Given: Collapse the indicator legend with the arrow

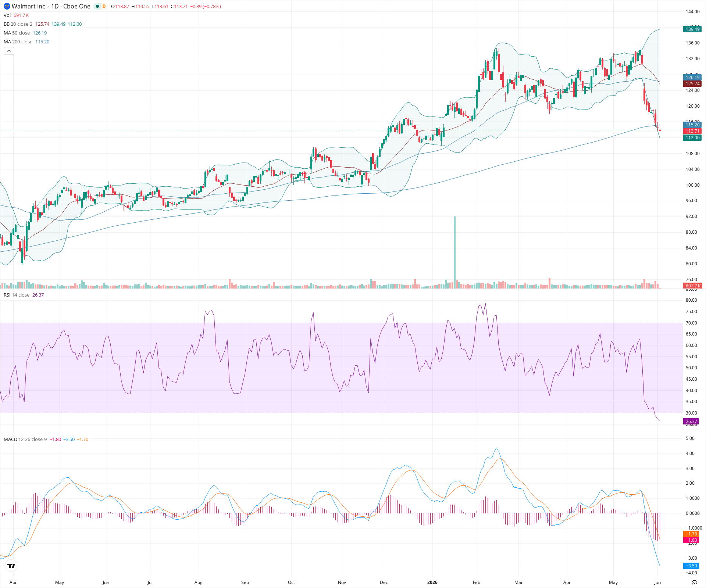Looking at the screenshot, I should 9,51.
